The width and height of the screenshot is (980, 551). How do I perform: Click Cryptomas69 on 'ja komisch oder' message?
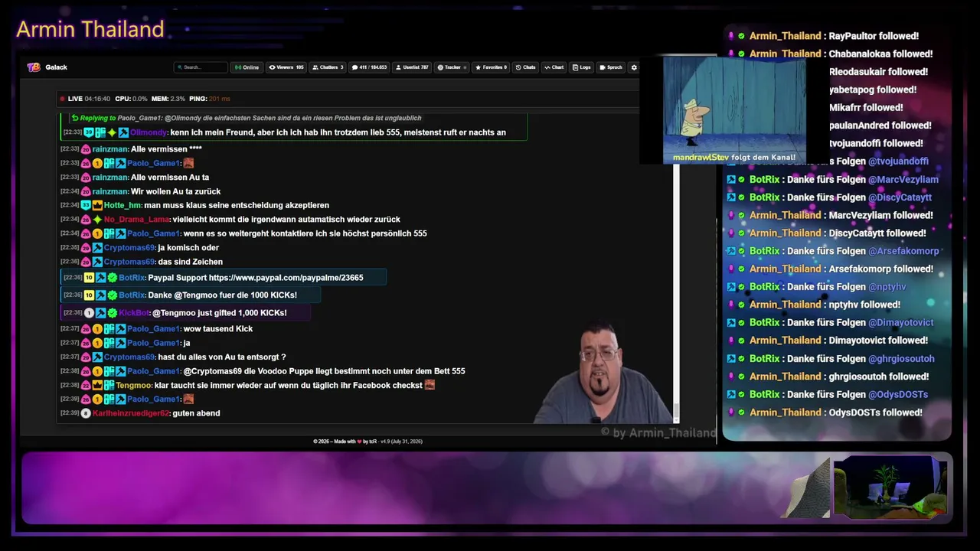tap(129, 248)
